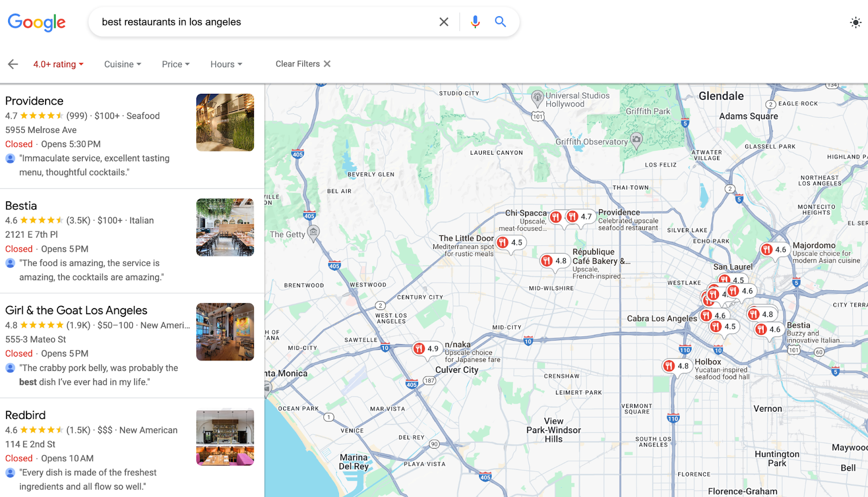The width and height of the screenshot is (868, 497).
Task: Open the Redbird listing title
Action: (25, 415)
